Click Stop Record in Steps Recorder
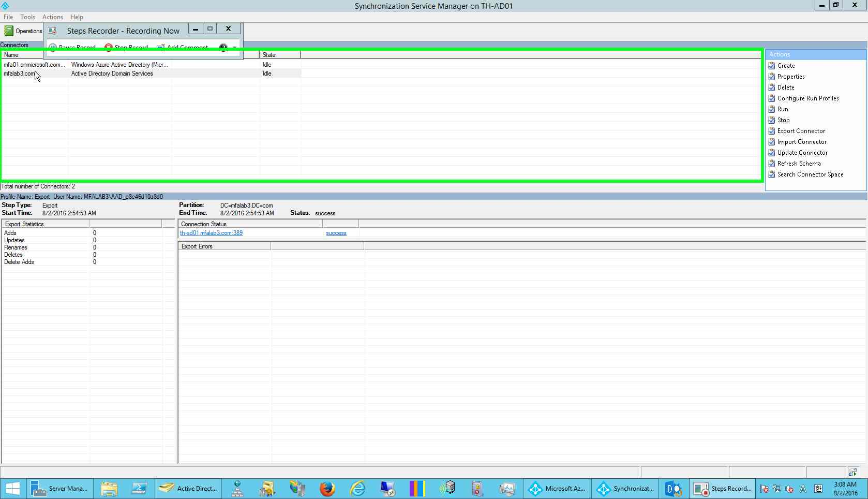This screenshot has width=868, height=499. tap(126, 47)
